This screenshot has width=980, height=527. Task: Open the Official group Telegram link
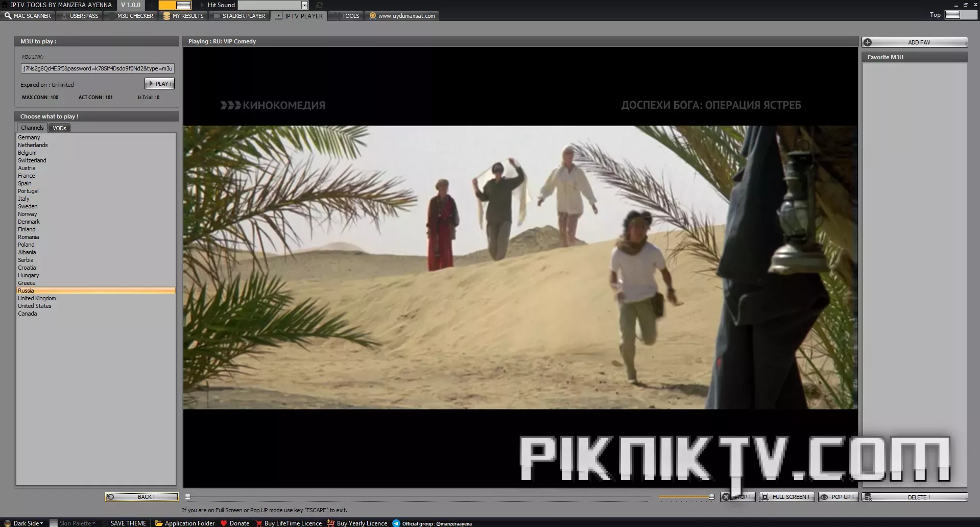pos(433,523)
